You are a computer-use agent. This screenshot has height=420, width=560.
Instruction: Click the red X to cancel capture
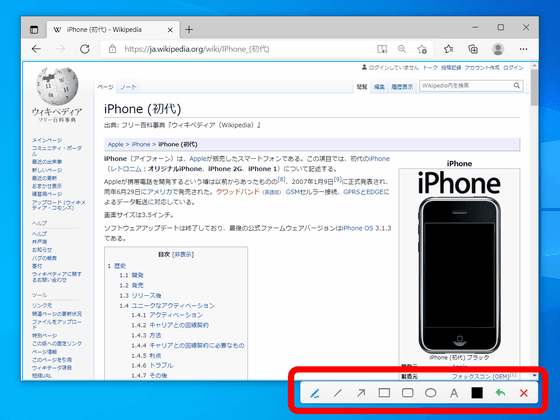pos(524,393)
